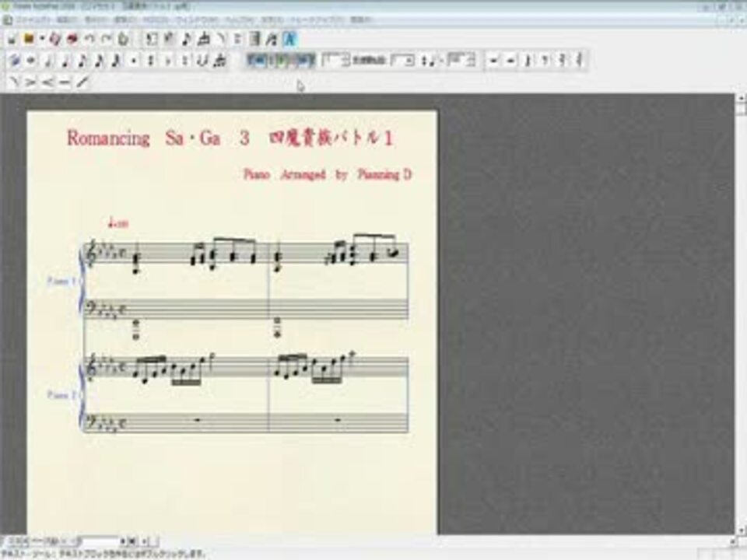Open the first menu in the menu bar
The height and width of the screenshot is (560, 747).
[x=33, y=20]
